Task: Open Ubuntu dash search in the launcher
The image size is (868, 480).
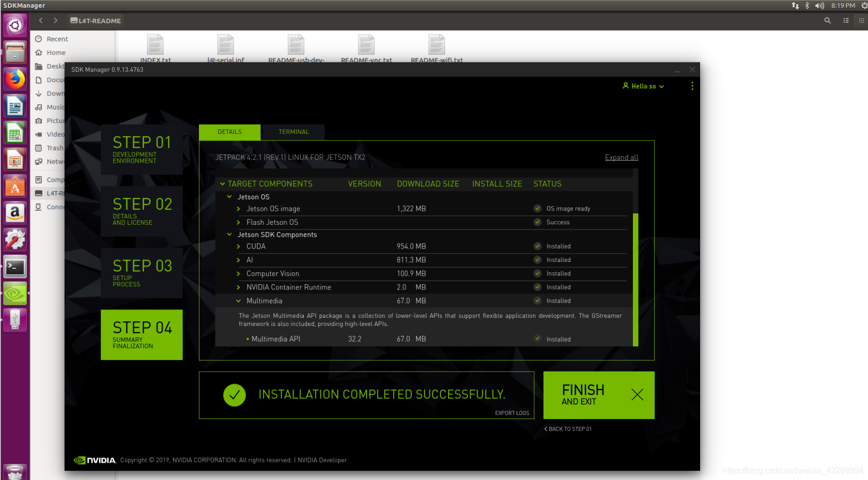Action: (15, 25)
